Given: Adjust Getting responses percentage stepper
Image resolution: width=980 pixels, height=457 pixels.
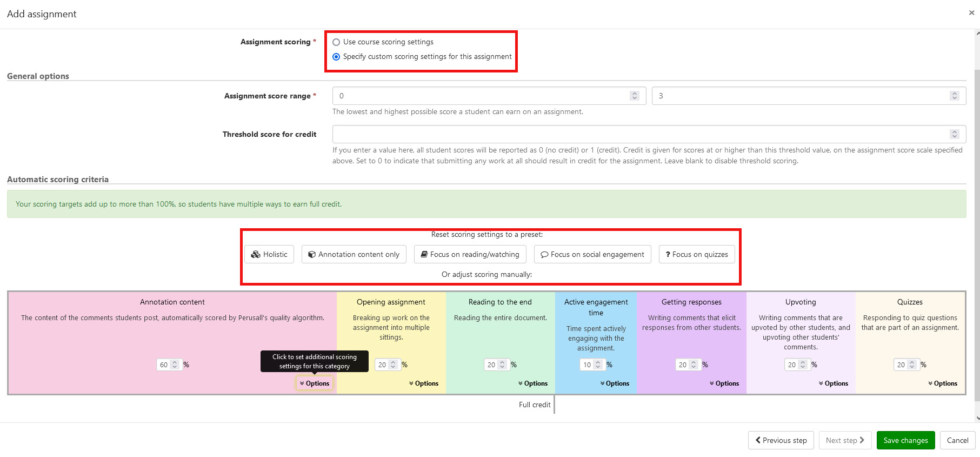Looking at the screenshot, I should pyautogui.click(x=694, y=365).
